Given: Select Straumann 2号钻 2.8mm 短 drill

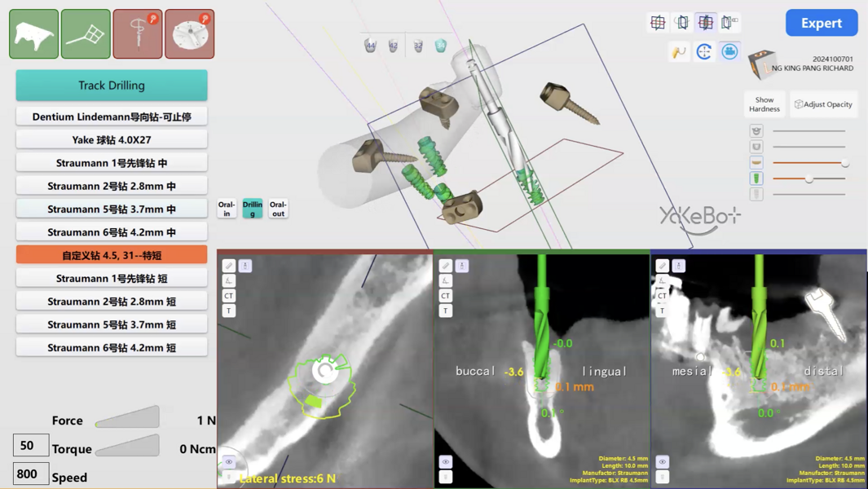Looking at the screenshot, I should (112, 302).
